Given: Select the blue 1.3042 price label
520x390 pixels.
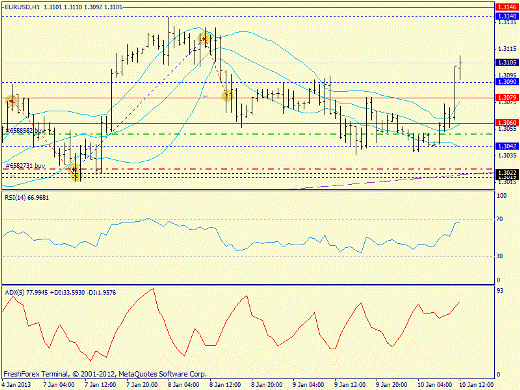Looking at the screenshot, I should [507, 146].
